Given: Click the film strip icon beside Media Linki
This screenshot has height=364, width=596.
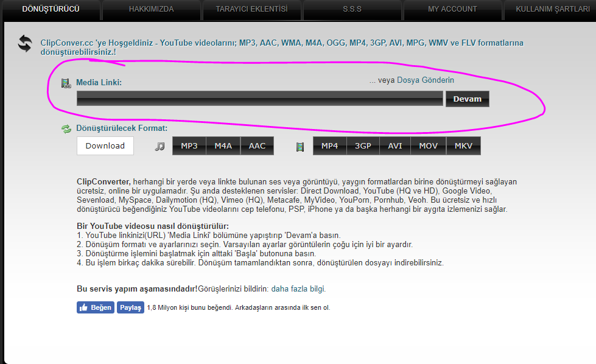Looking at the screenshot, I should pyautogui.click(x=66, y=83).
